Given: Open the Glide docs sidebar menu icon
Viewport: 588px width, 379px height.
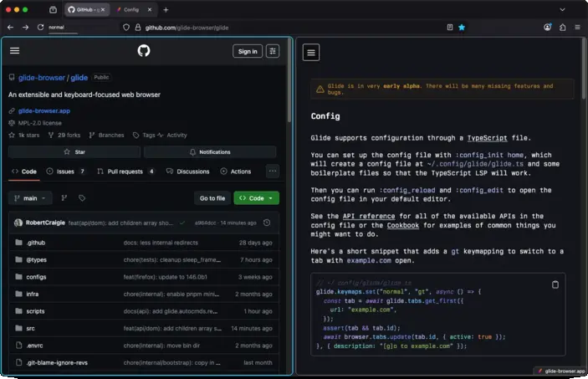Looking at the screenshot, I should click(311, 53).
